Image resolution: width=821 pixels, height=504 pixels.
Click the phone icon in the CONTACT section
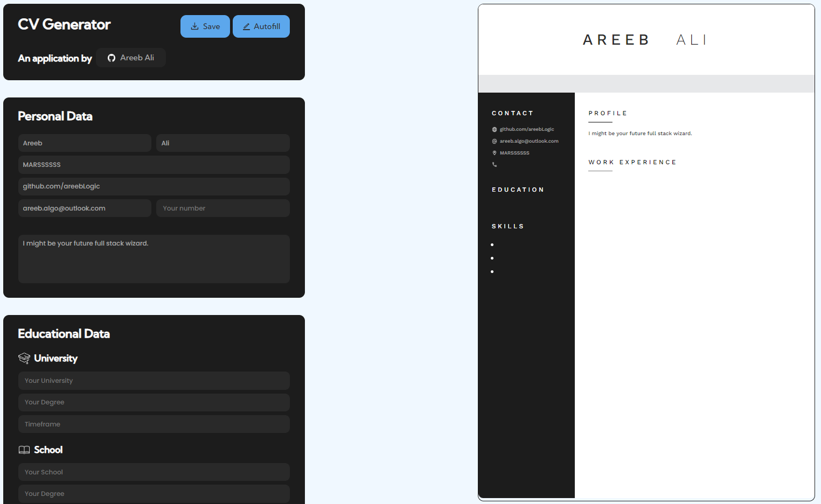(494, 164)
